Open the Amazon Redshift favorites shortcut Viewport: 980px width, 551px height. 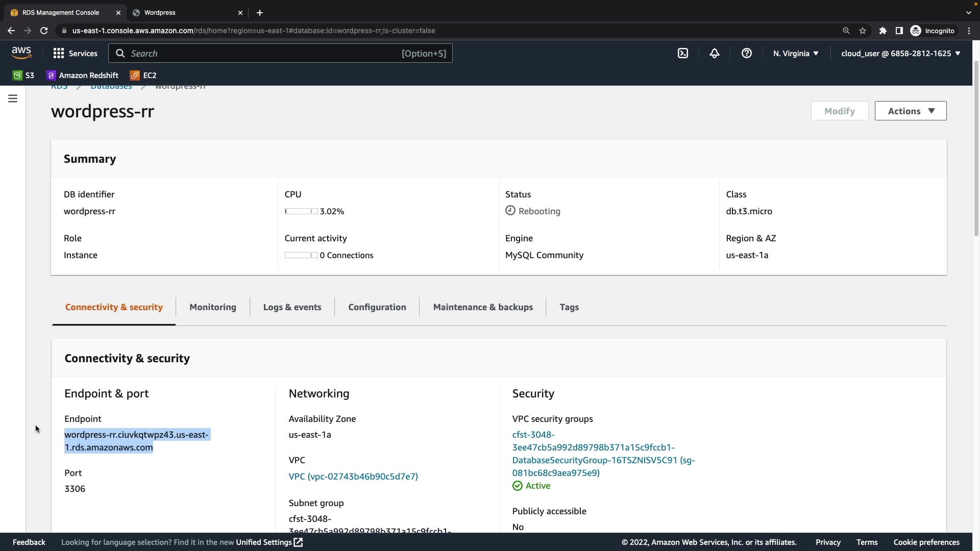[x=82, y=76]
